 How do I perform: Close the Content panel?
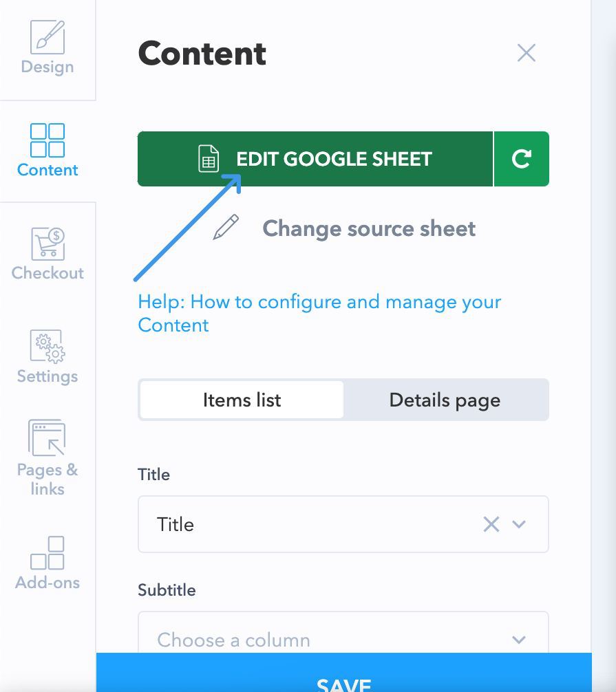click(x=527, y=53)
